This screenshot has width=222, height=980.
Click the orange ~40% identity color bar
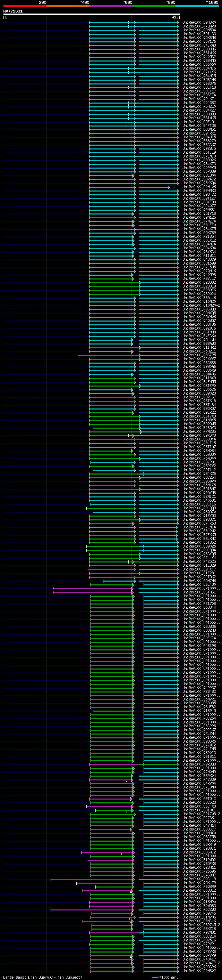(68, 6)
